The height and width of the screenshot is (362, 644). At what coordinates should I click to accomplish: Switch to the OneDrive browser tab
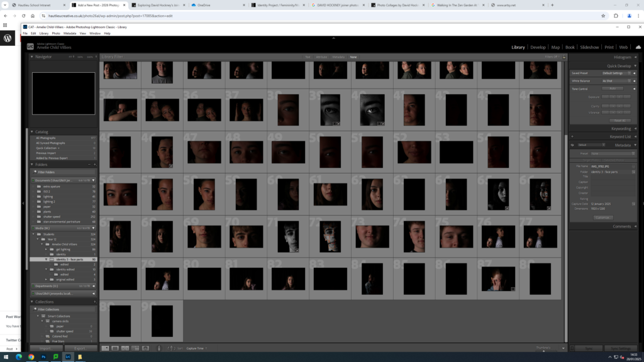(x=218, y=5)
